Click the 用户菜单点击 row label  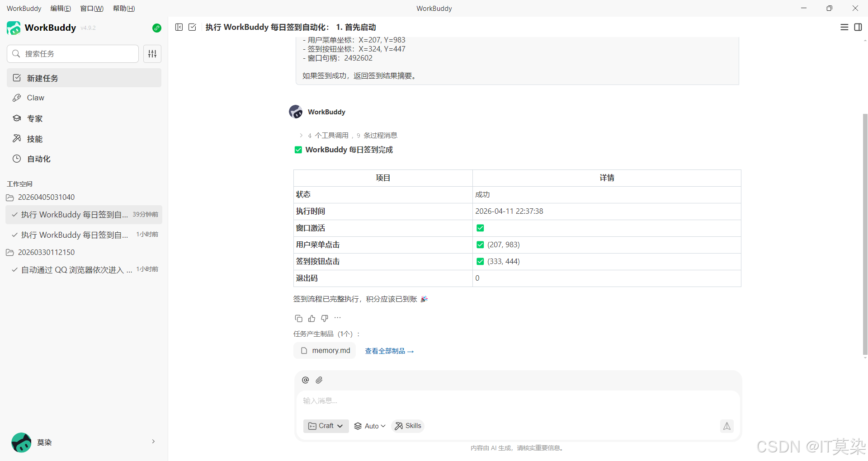click(x=318, y=245)
